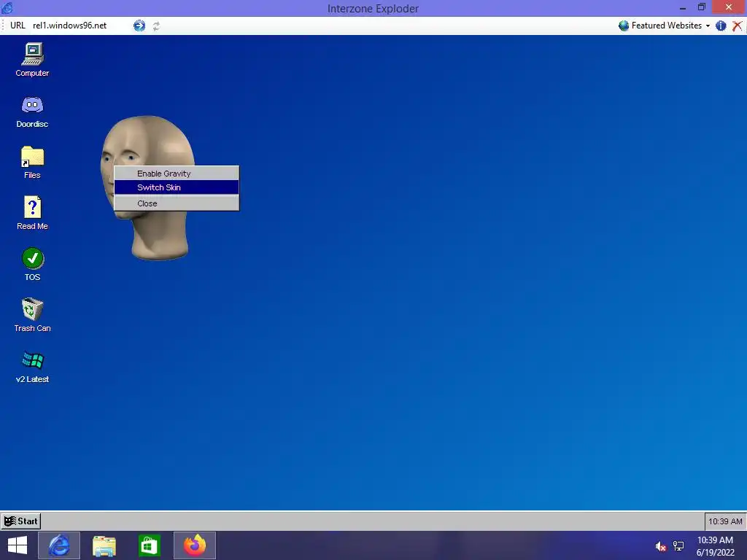Click the Internet Explorer taskbar icon
Screen dimensions: 747x560
(59, 545)
